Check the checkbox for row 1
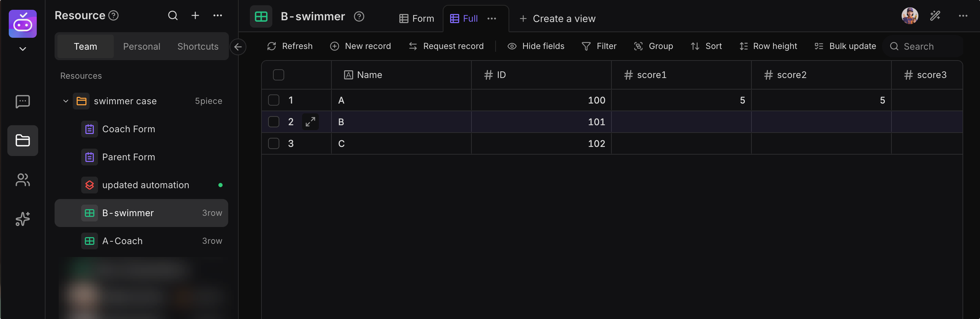980x319 pixels. [x=274, y=100]
